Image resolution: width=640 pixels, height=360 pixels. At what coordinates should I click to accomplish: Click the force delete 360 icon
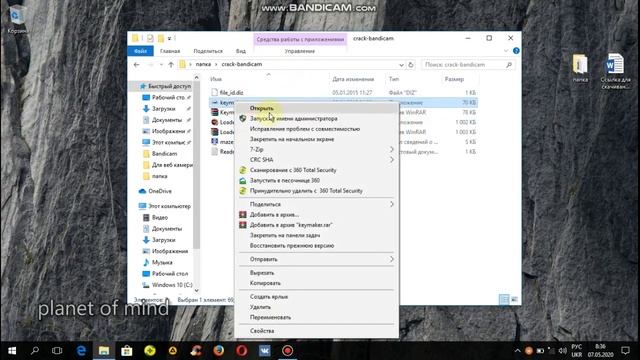point(243,191)
